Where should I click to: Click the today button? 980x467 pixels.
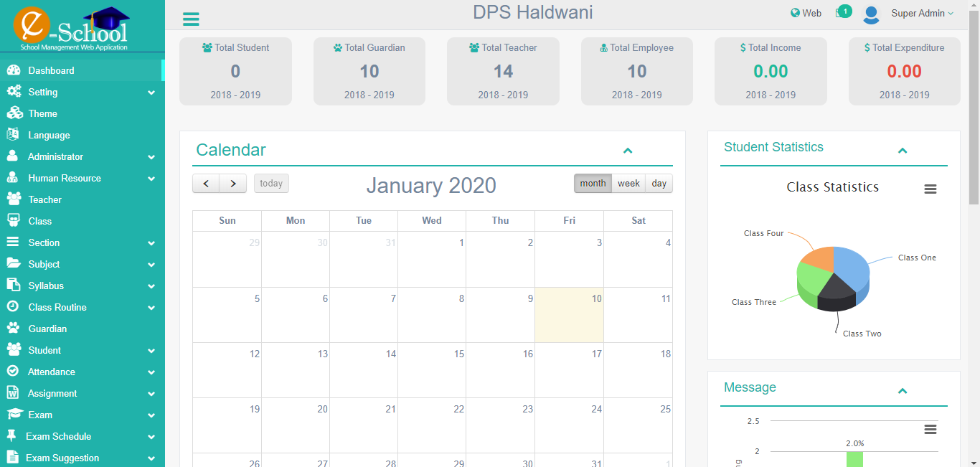[x=271, y=184]
